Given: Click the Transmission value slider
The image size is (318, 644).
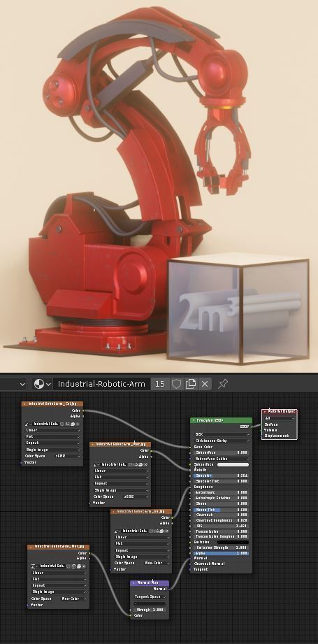Looking at the screenshot, I should click(x=222, y=531).
